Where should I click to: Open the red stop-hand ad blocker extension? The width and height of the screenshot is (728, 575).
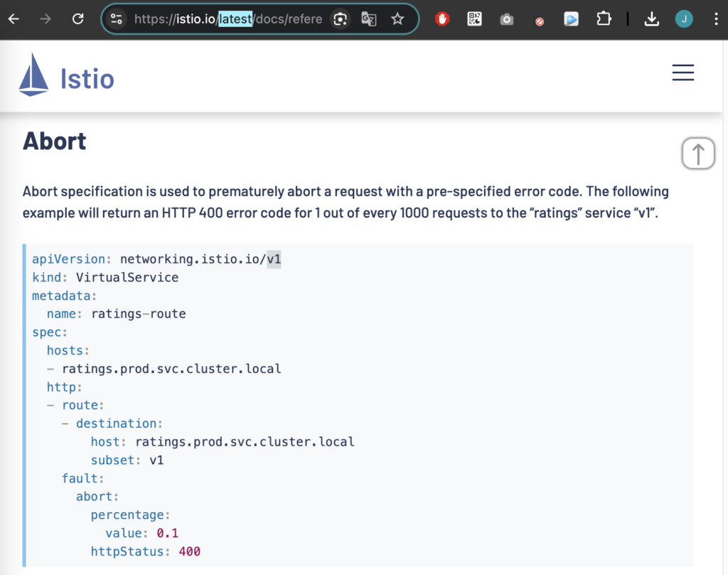tap(442, 19)
